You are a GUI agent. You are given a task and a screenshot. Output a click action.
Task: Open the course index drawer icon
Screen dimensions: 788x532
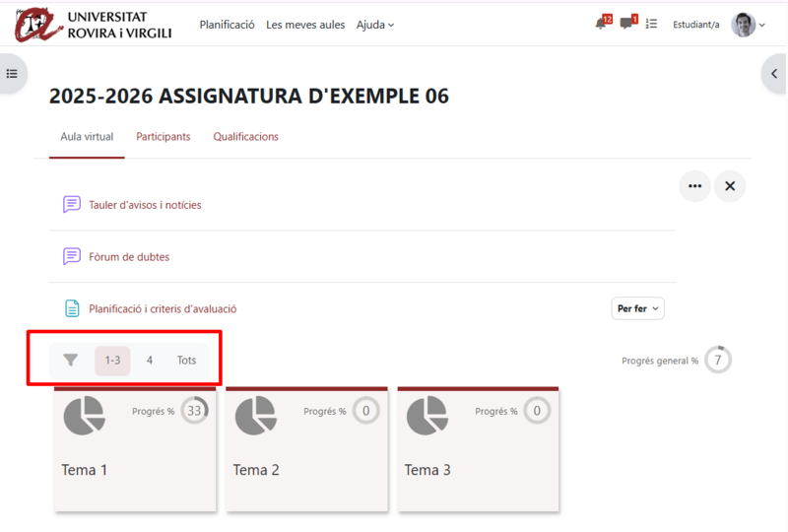12,74
